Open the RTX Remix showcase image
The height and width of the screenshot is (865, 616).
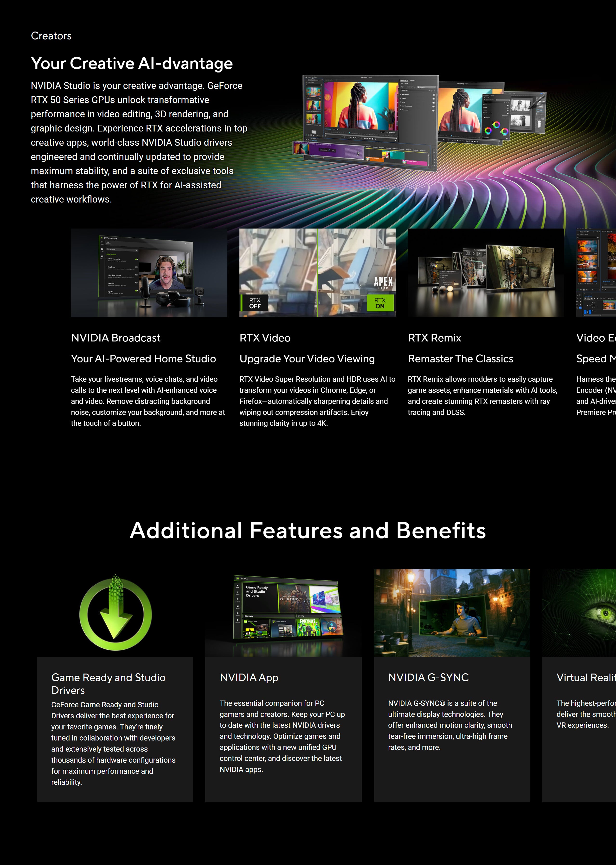[x=486, y=273]
